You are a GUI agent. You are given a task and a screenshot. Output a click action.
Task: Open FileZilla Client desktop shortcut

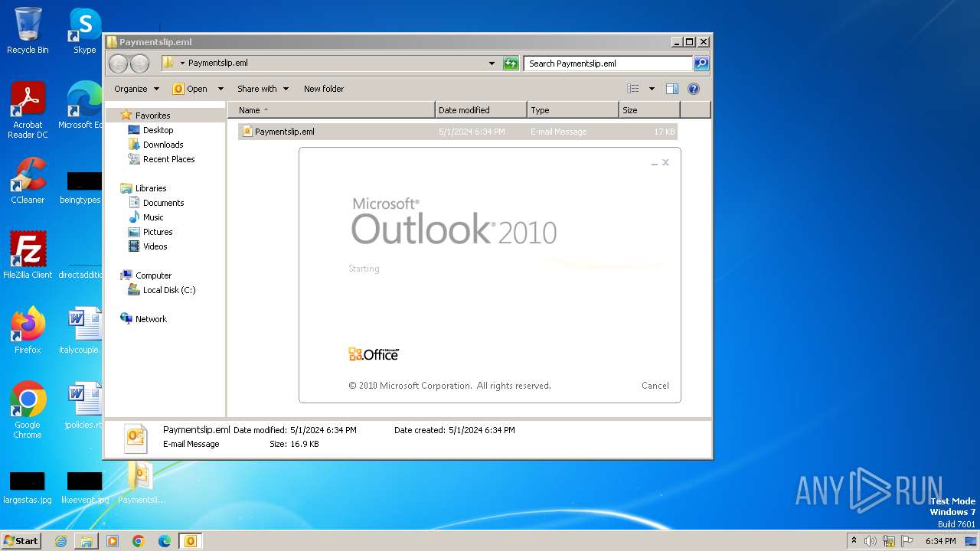click(x=28, y=255)
